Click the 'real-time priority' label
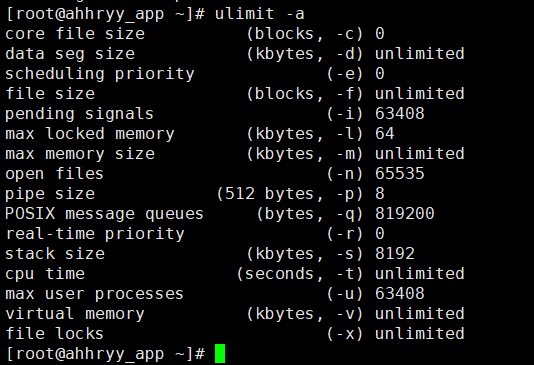This screenshot has height=365, width=534. [x=95, y=234]
